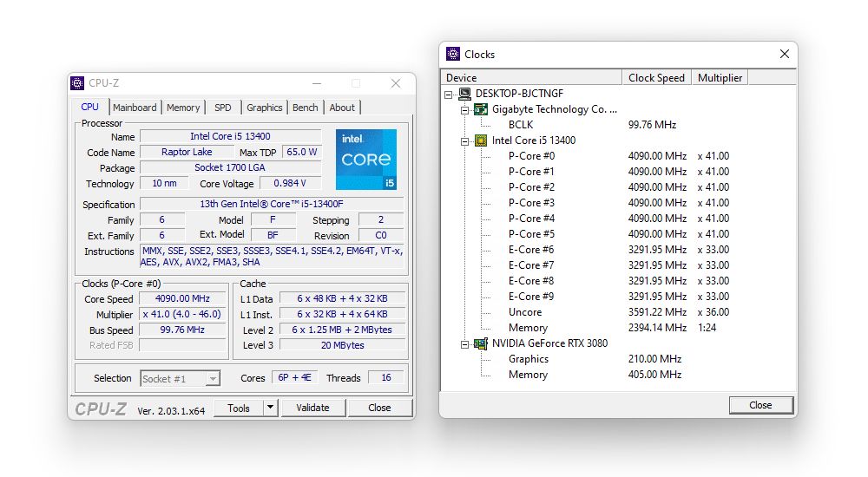Click the Device column header

point(531,77)
